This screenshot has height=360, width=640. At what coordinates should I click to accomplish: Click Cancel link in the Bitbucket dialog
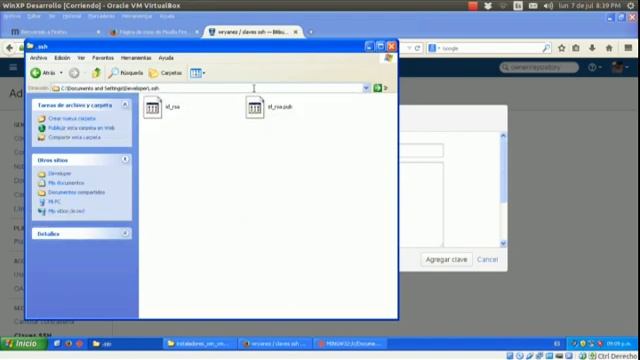click(487, 260)
